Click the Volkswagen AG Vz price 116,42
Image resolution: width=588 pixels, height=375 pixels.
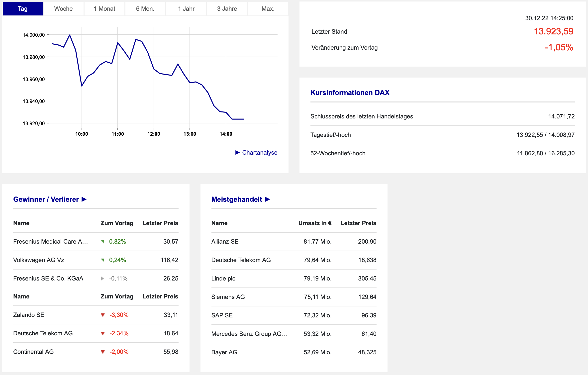pos(169,260)
